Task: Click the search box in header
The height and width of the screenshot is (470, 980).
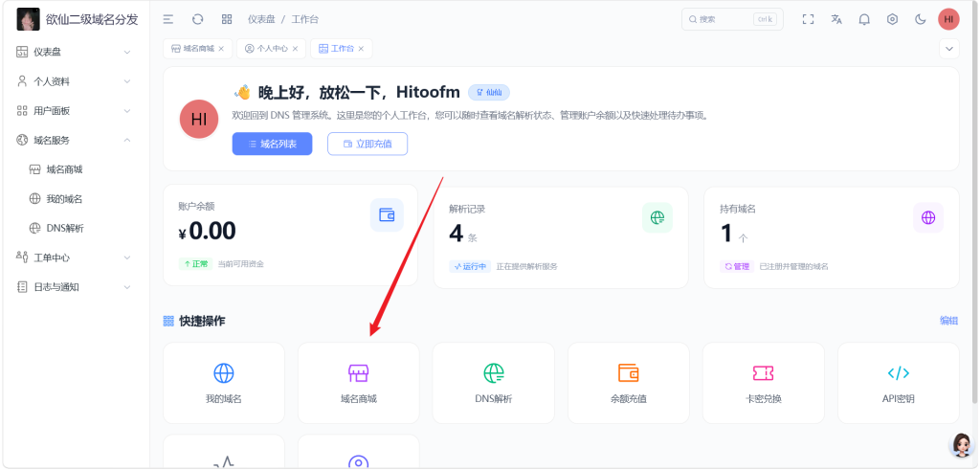Action: [x=731, y=19]
